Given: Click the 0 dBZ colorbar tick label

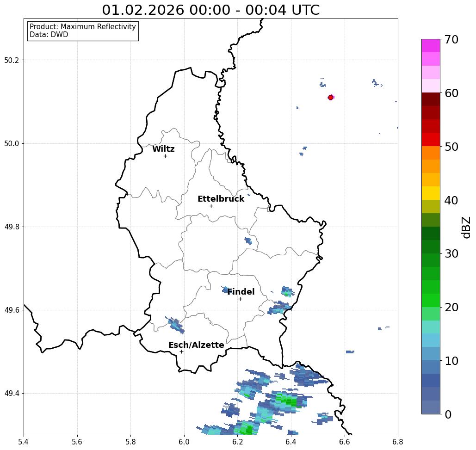Looking at the screenshot, I should (448, 414).
